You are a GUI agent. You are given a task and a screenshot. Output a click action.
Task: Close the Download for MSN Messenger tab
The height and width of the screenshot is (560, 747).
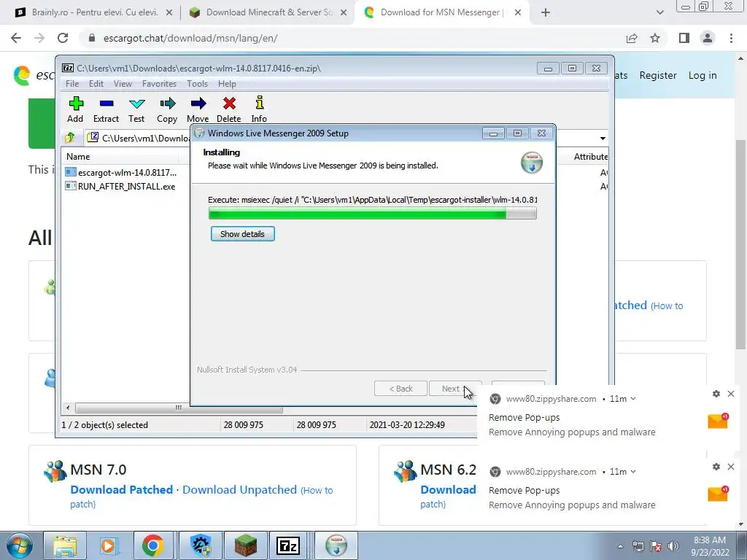518,13
